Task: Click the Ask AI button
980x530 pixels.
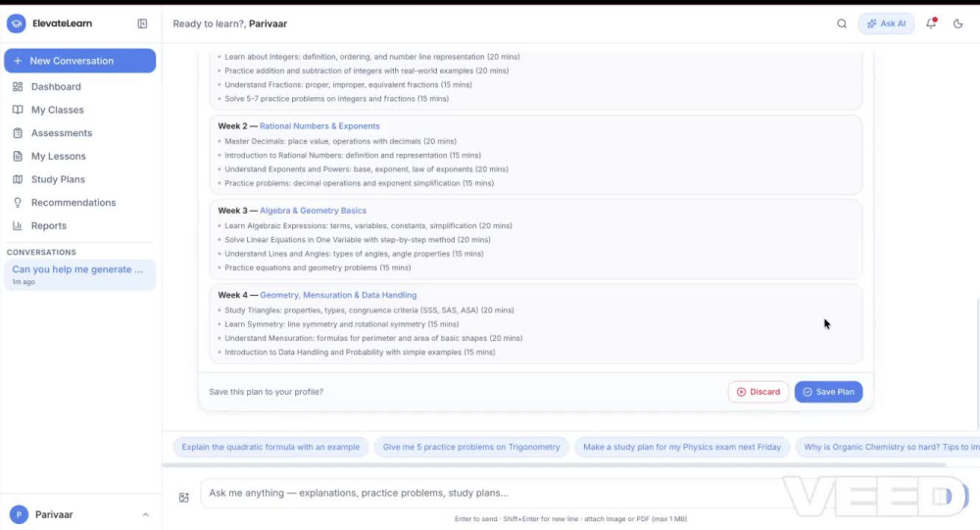Action: coord(886,24)
